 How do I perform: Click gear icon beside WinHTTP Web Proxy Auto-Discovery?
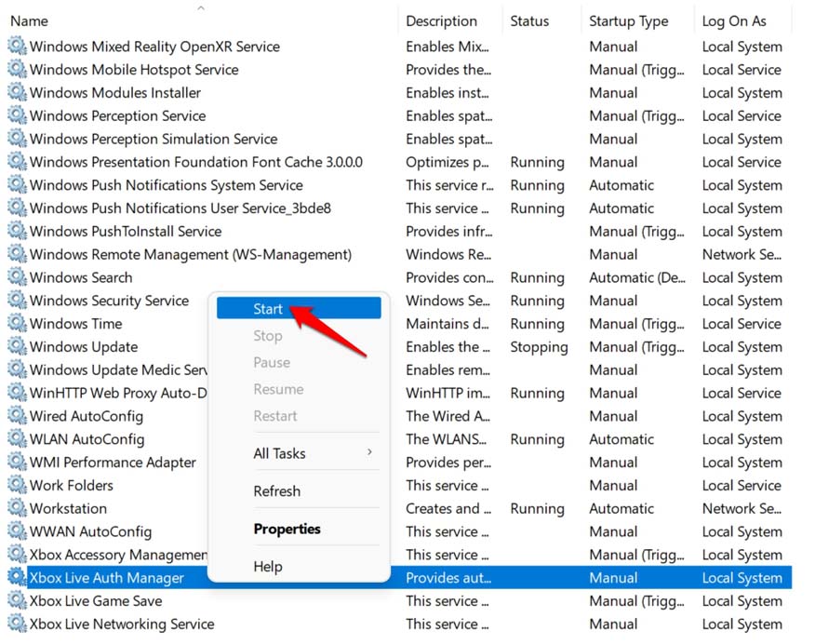pos(17,393)
